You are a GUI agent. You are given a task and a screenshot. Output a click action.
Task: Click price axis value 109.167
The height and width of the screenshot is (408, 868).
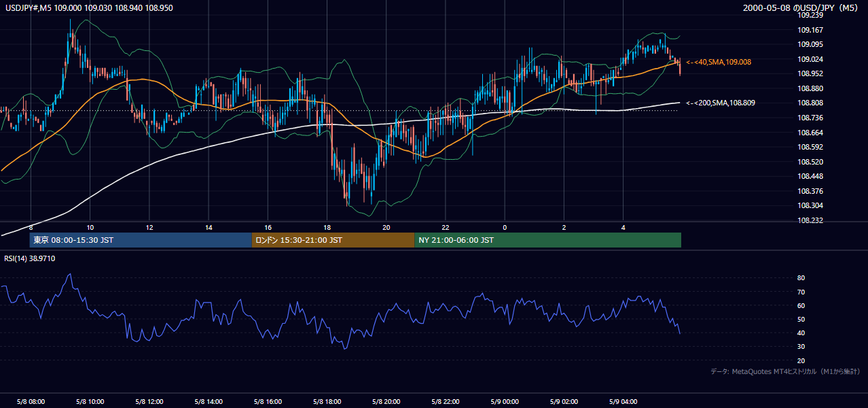coord(810,30)
